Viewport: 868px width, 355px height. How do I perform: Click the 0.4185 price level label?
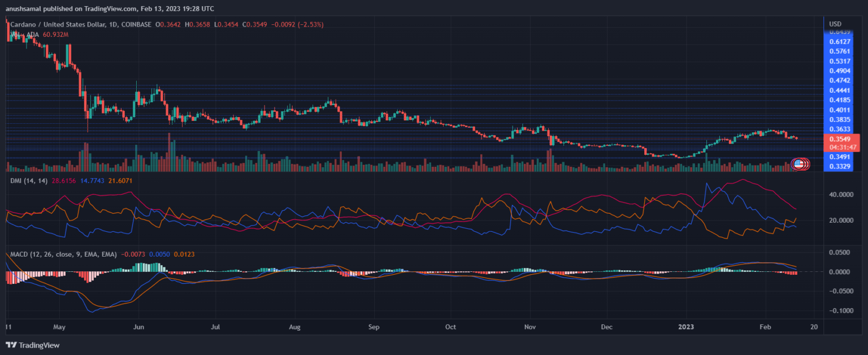[840, 100]
